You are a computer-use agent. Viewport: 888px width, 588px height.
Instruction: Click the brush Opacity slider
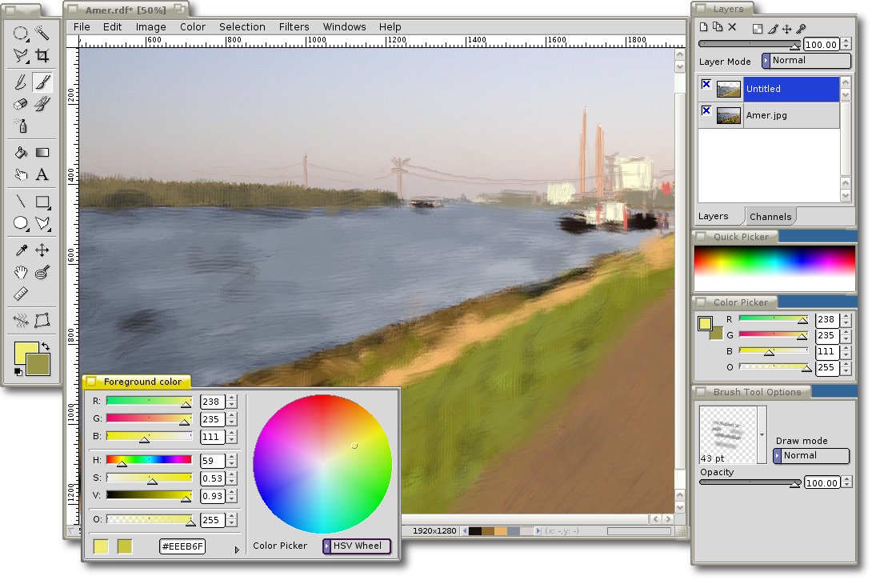750,482
